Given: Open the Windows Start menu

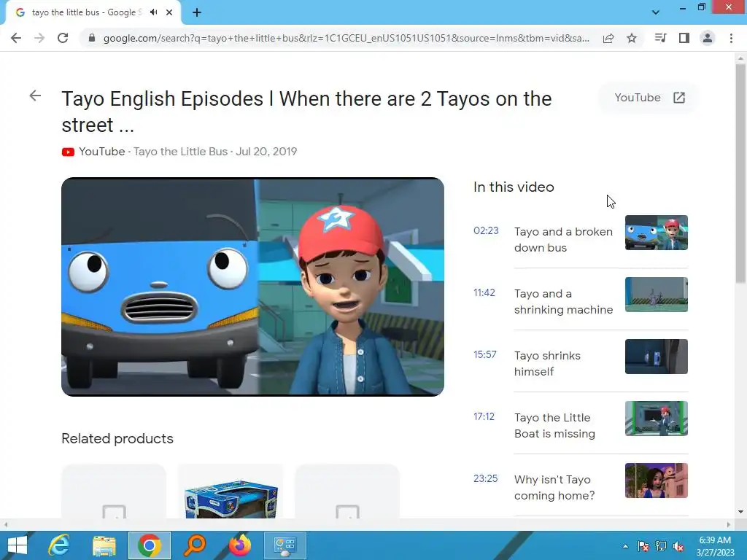Looking at the screenshot, I should pyautogui.click(x=18, y=545).
